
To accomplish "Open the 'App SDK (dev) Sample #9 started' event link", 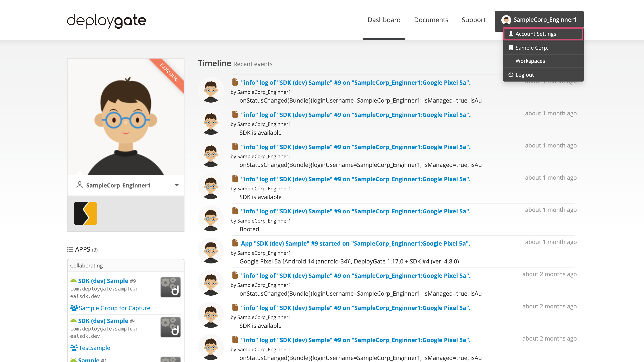I will click(x=355, y=243).
